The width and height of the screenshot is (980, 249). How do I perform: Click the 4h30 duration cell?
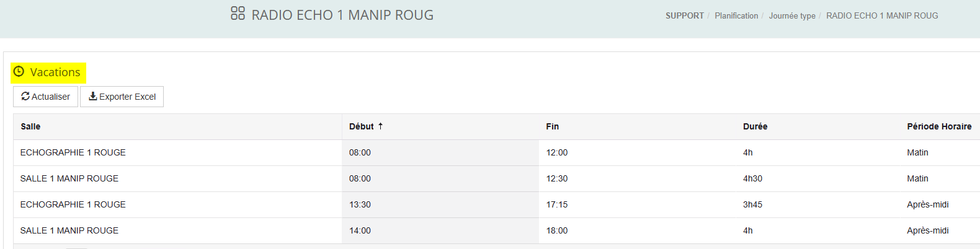[752, 178]
